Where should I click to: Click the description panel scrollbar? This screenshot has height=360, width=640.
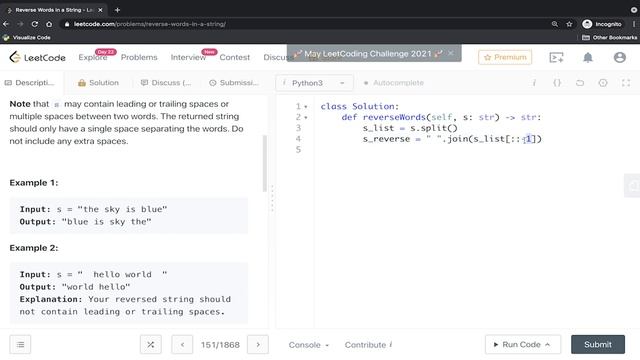(x=265, y=163)
